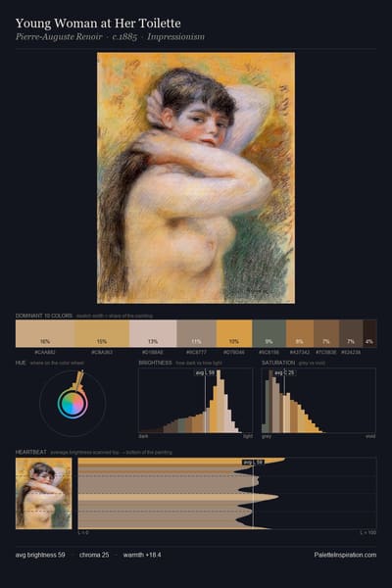
Task: Click the 'avg L 59' brightness histogram marker
Action: click(x=205, y=372)
